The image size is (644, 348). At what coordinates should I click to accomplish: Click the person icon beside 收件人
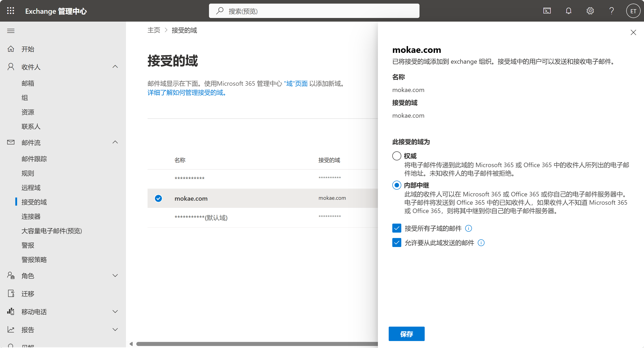(11, 67)
